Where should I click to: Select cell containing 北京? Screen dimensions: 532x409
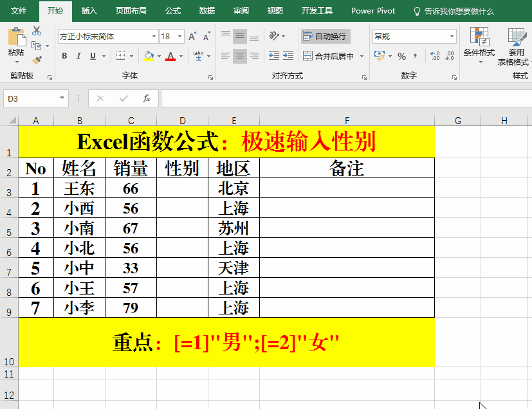234,188
